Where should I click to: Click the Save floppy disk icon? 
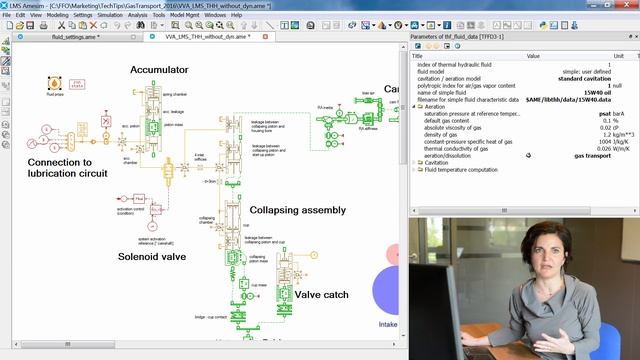click(x=30, y=25)
